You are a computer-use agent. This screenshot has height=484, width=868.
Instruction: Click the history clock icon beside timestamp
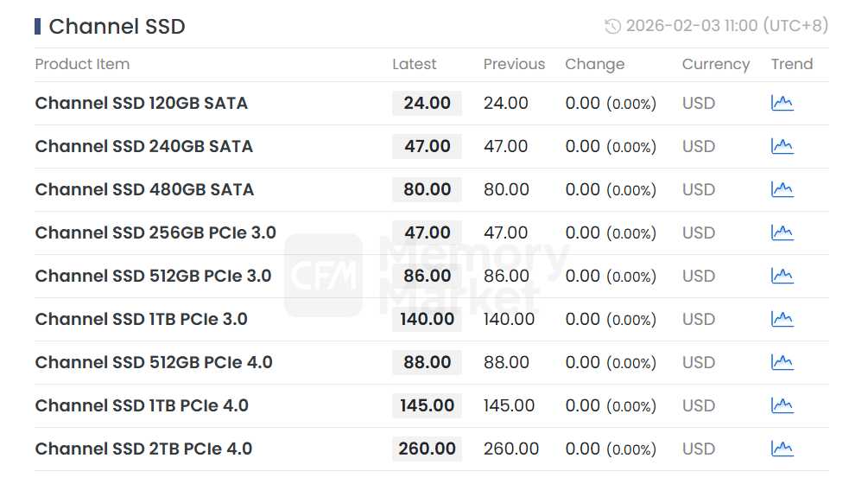612,27
